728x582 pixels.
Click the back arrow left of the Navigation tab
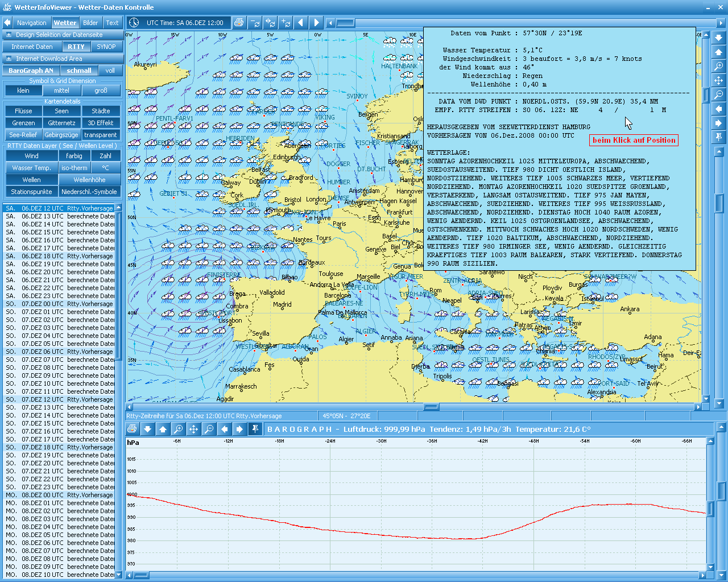[7, 23]
